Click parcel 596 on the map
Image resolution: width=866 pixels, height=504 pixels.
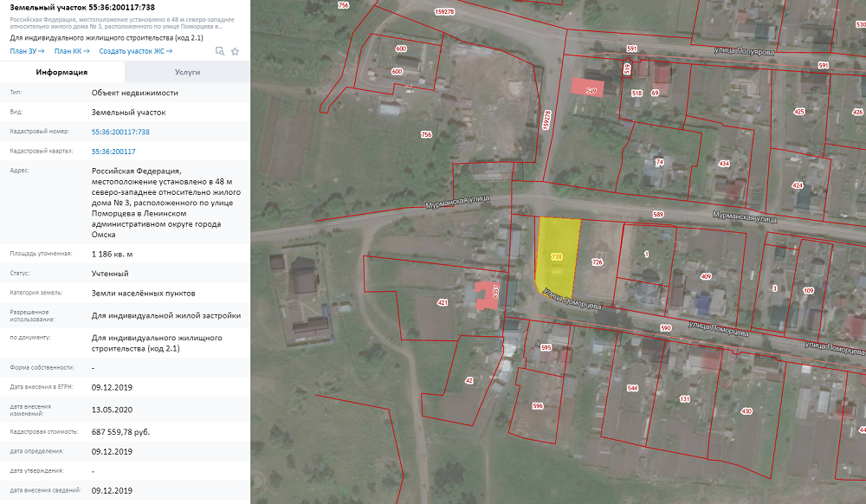[x=537, y=405]
